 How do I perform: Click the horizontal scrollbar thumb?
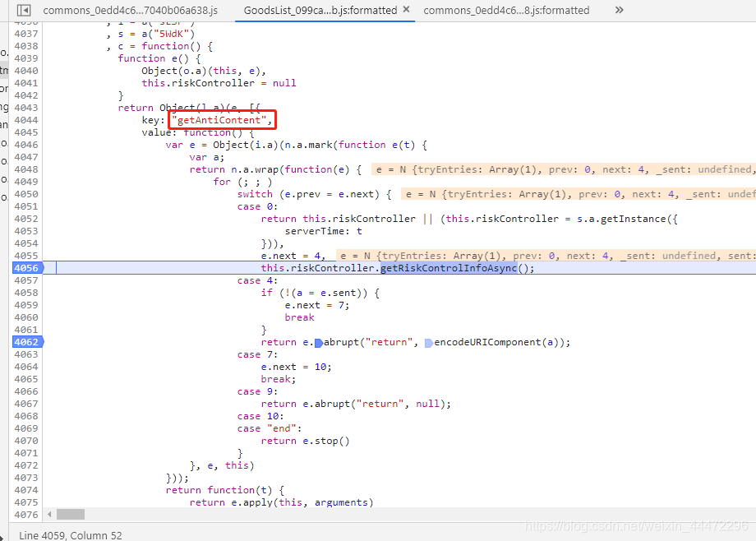[71, 515]
